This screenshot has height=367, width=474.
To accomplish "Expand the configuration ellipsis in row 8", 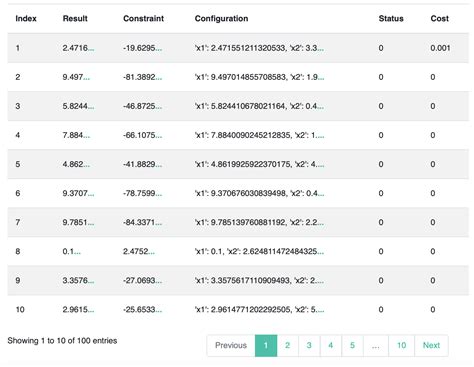I will [x=320, y=252].
